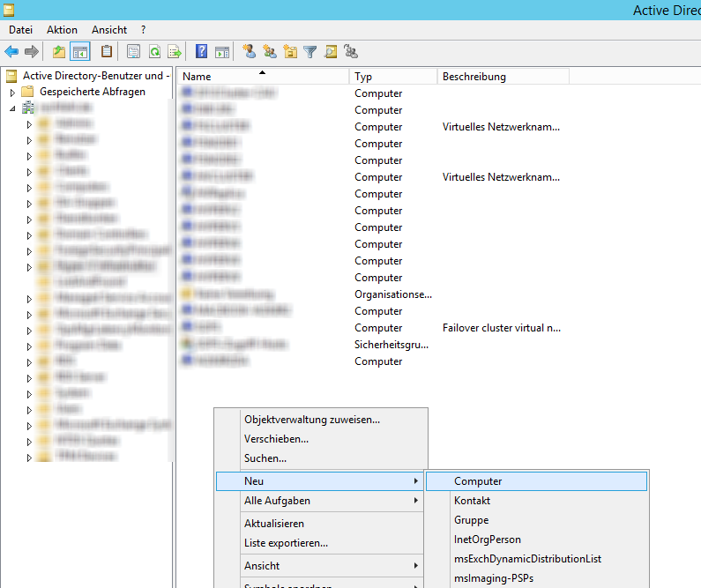This screenshot has height=588, width=701.
Task: Open Help with the question mark icon
Action: (x=202, y=52)
